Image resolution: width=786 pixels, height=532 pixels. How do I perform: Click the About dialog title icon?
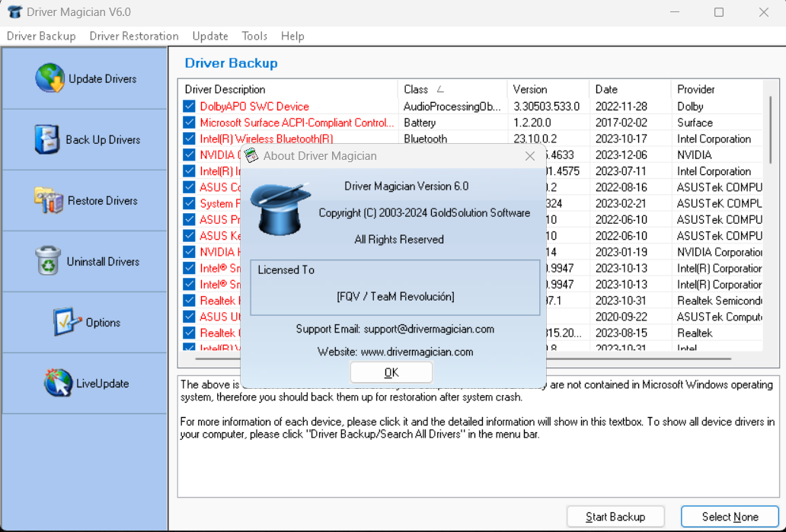(251, 155)
